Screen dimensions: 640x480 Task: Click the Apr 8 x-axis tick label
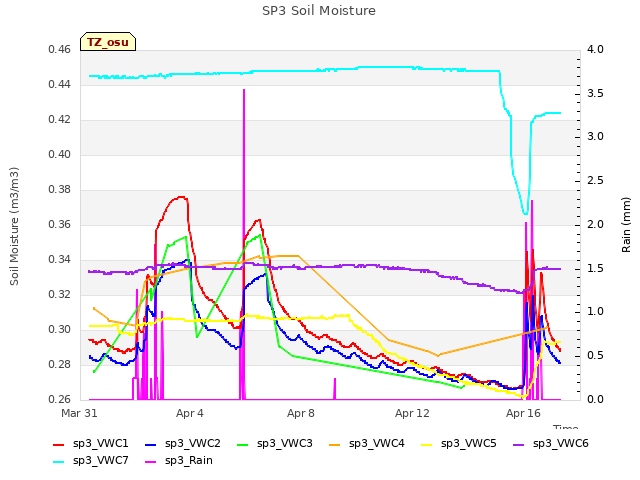pos(300,413)
